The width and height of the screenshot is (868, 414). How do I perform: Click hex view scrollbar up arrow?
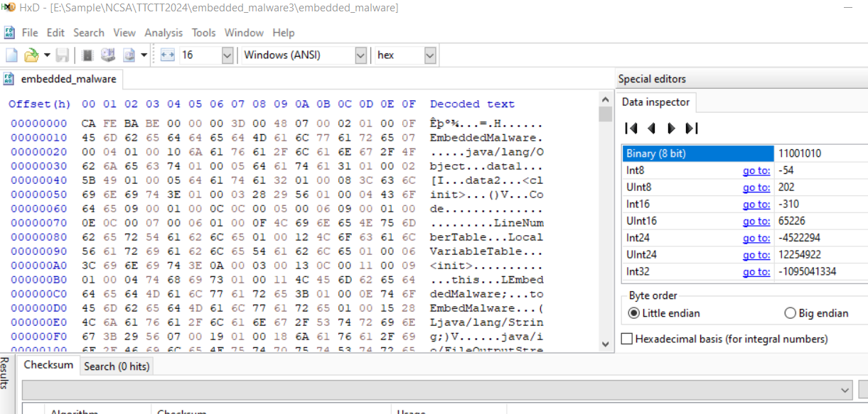pos(605,99)
